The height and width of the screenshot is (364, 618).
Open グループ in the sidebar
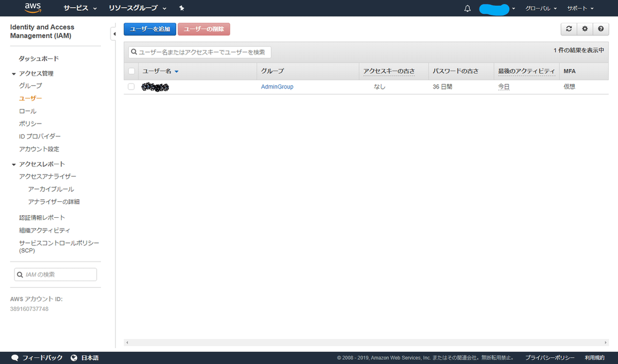pos(30,85)
